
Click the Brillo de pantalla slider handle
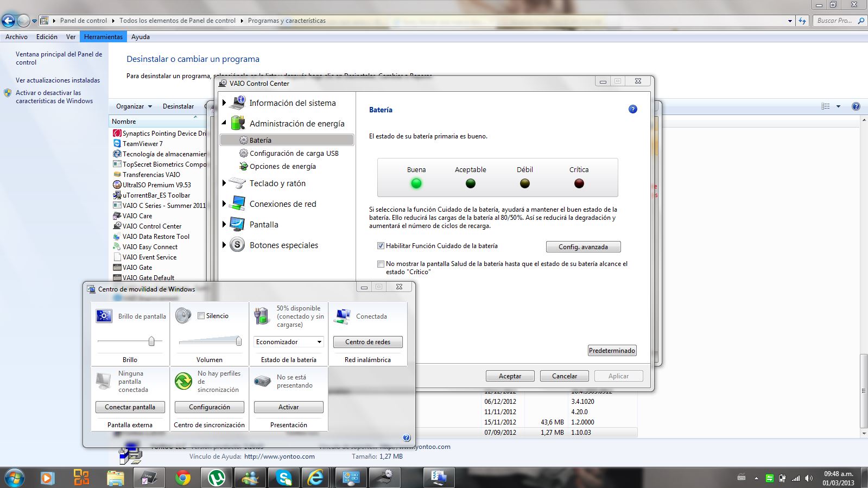point(151,341)
